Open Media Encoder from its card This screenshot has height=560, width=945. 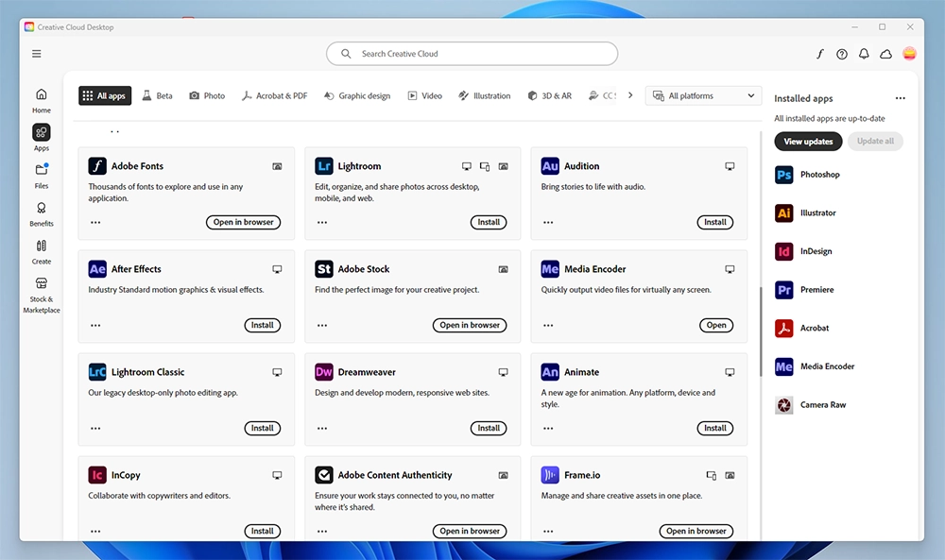(716, 325)
